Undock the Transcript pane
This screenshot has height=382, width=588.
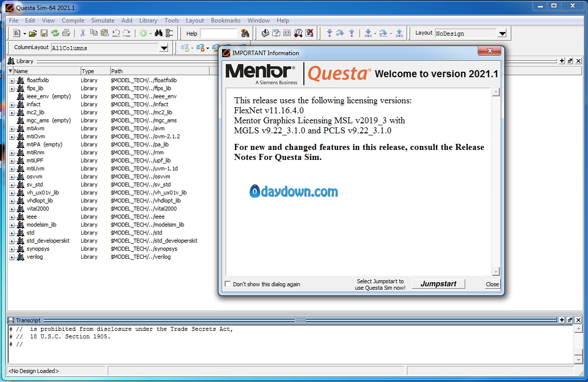(570, 320)
